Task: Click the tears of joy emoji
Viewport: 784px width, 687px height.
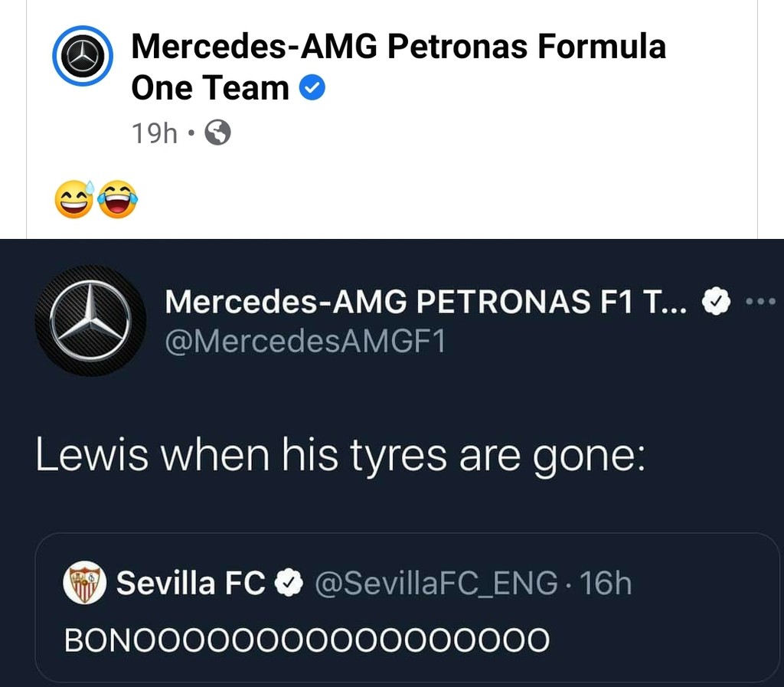Action: coord(118,201)
